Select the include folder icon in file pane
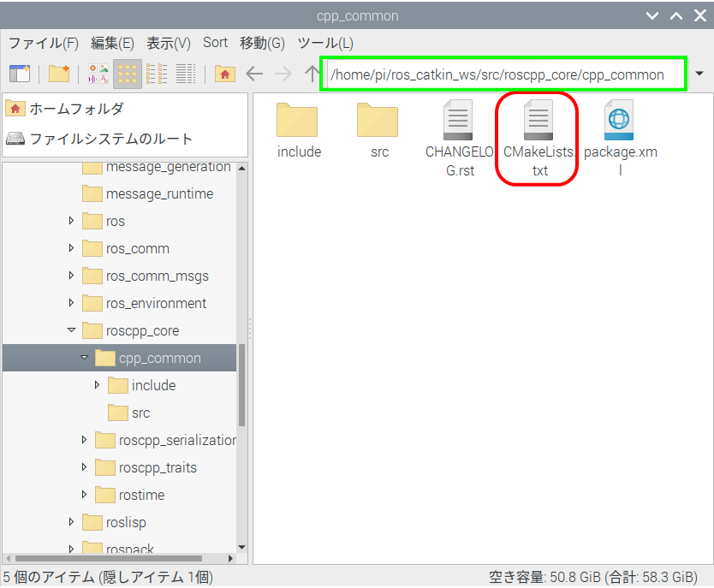Screen dimensions: 714x588 (x=299, y=131)
